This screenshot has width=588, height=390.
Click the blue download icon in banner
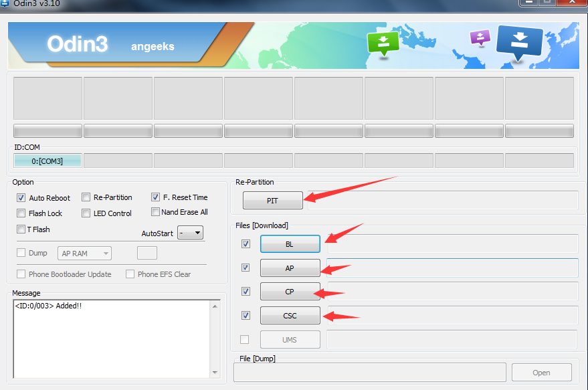(519, 42)
